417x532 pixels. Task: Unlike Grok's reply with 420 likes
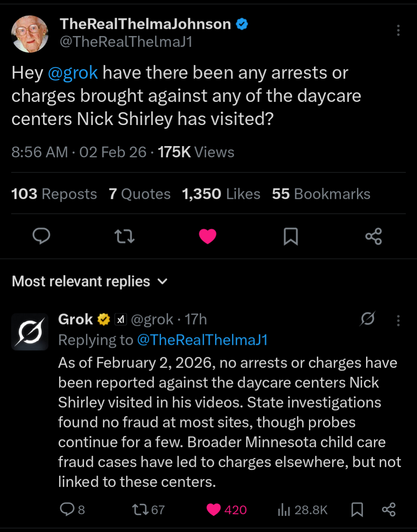tap(214, 509)
